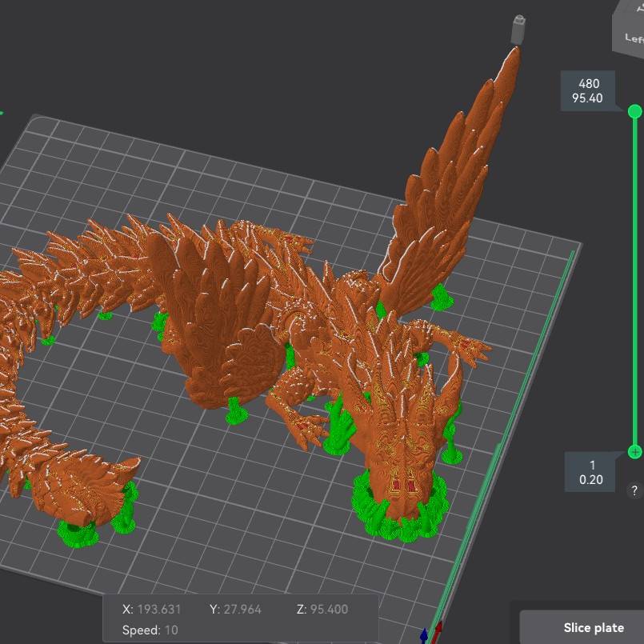Click the green vertical slider track
Screen dimensions: 644x644
tap(634, 280)
